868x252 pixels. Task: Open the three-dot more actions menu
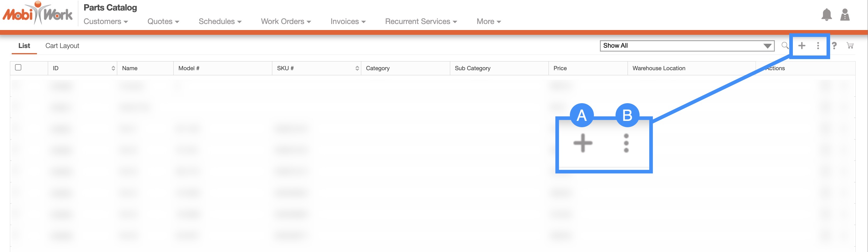click(818, 45)
